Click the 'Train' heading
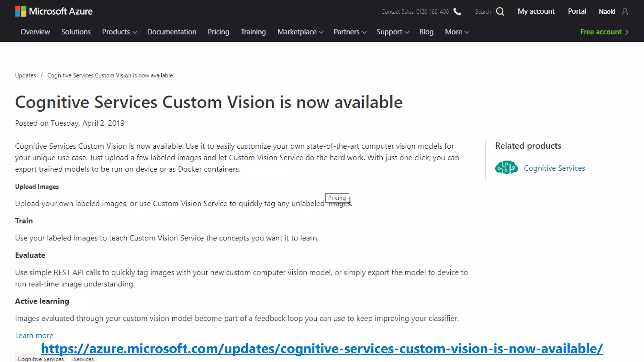 (24, 221)
